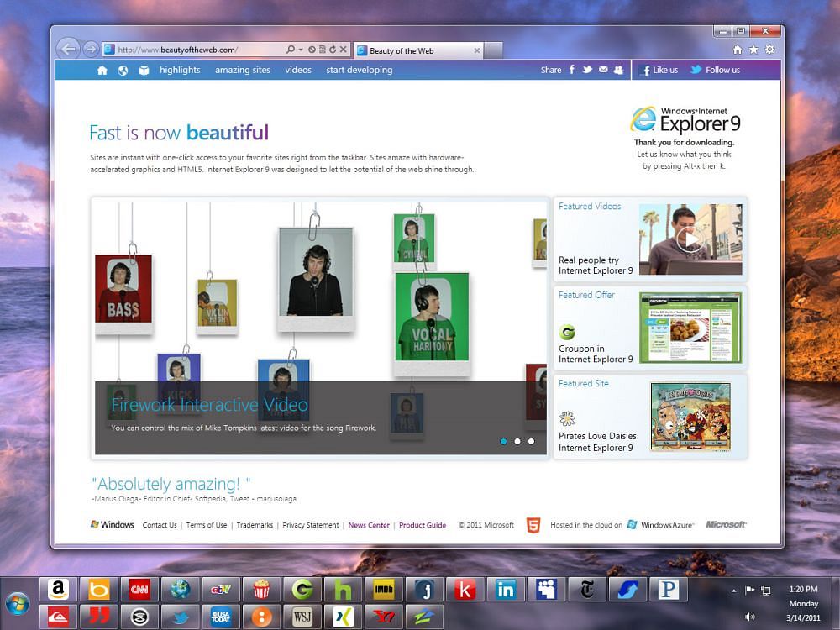Open the Terms of Use footer link

(x=207, y=525)
